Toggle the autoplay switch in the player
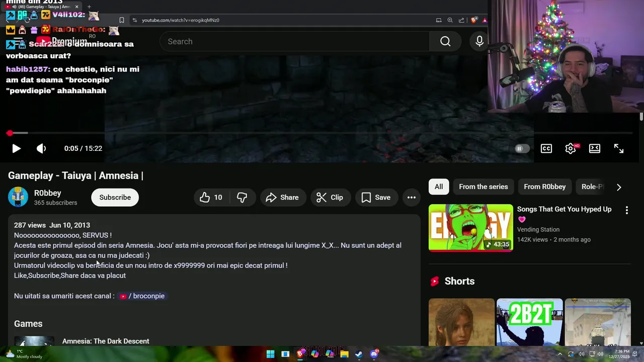The width and height of the screenshot is (644, 362). pos(522,148)
